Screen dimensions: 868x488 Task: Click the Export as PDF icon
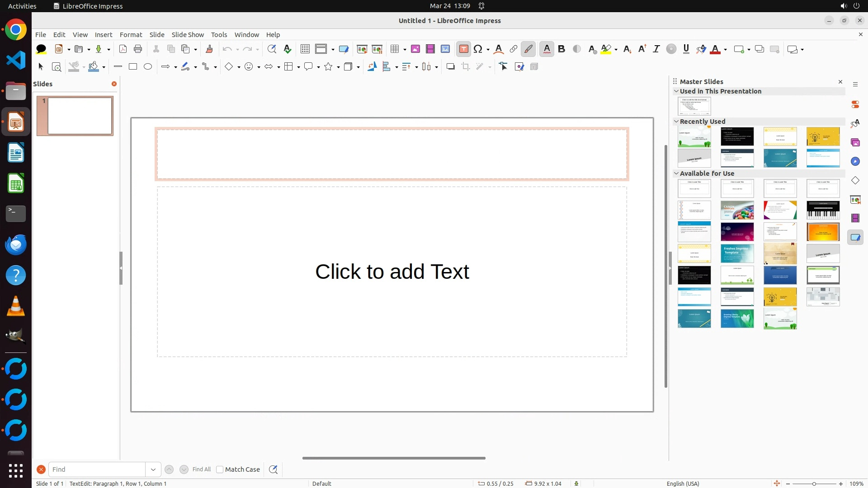coord(123,49)
